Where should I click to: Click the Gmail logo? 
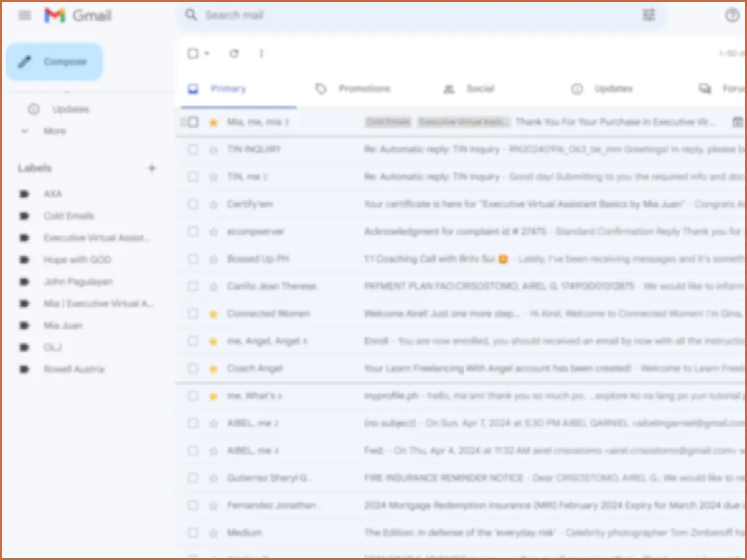tap(77, 16)
